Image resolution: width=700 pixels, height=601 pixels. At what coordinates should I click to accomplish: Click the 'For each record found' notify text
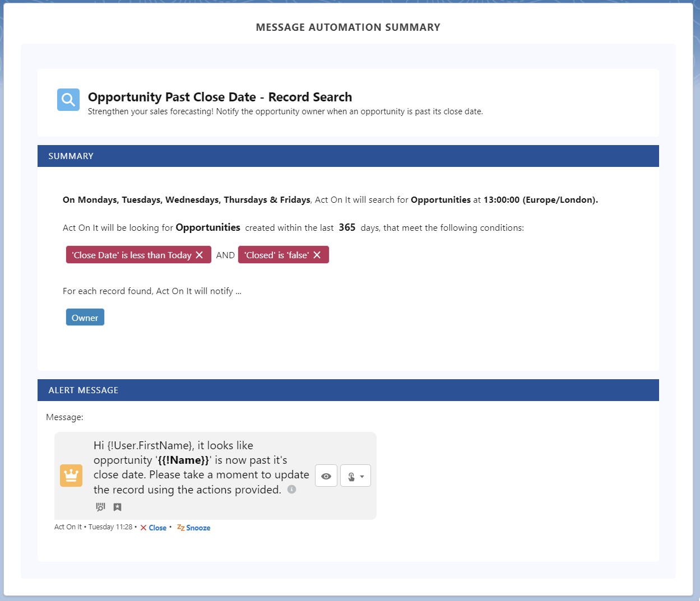coord(152,291)
